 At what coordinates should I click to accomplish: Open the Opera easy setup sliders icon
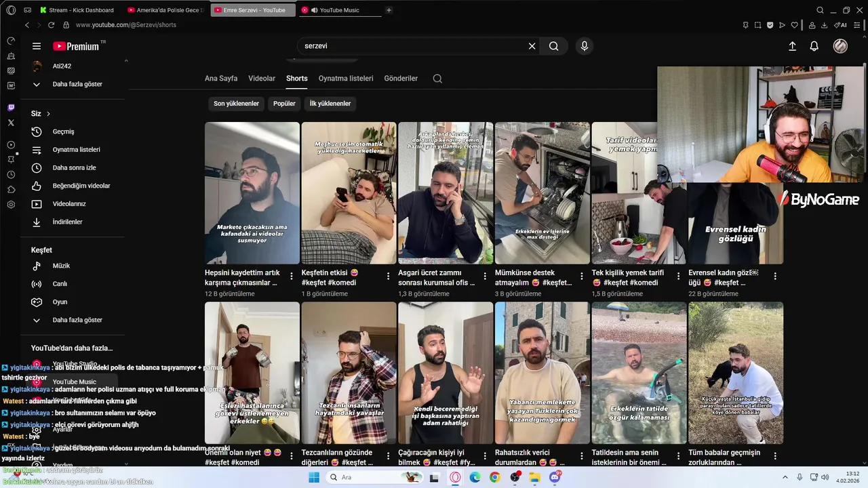(859, 25)
